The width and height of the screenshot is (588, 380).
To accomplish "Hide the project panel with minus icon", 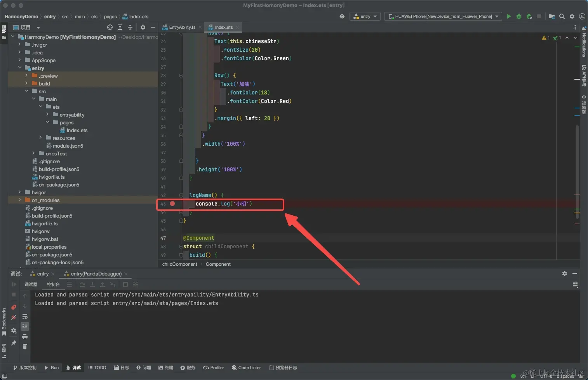I will pos(153,27).
